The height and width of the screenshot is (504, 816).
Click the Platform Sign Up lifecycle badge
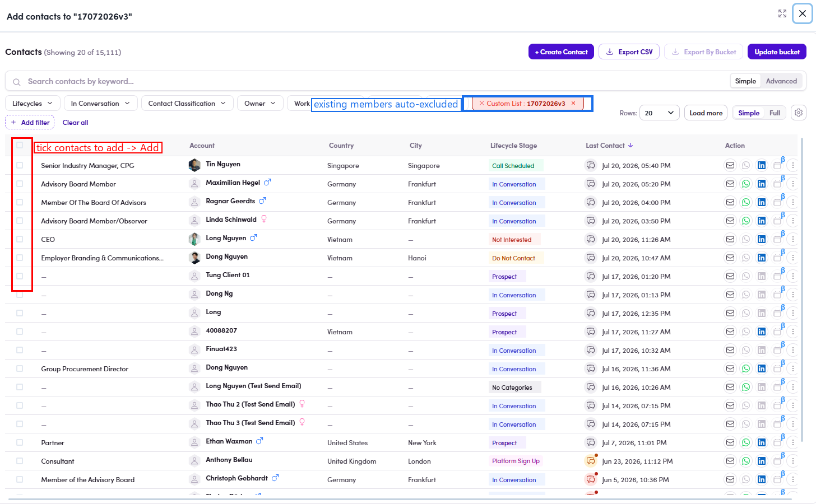[516, 461]
